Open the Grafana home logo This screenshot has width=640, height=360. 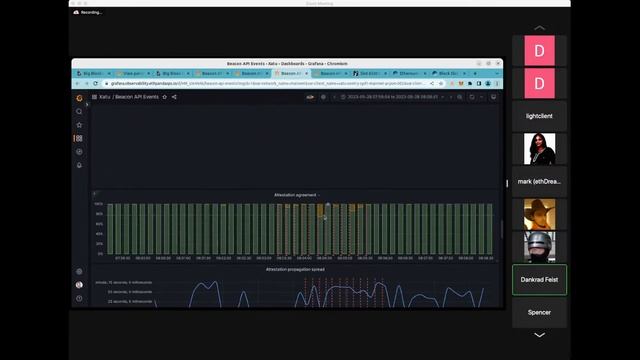(x=79, y=98)
